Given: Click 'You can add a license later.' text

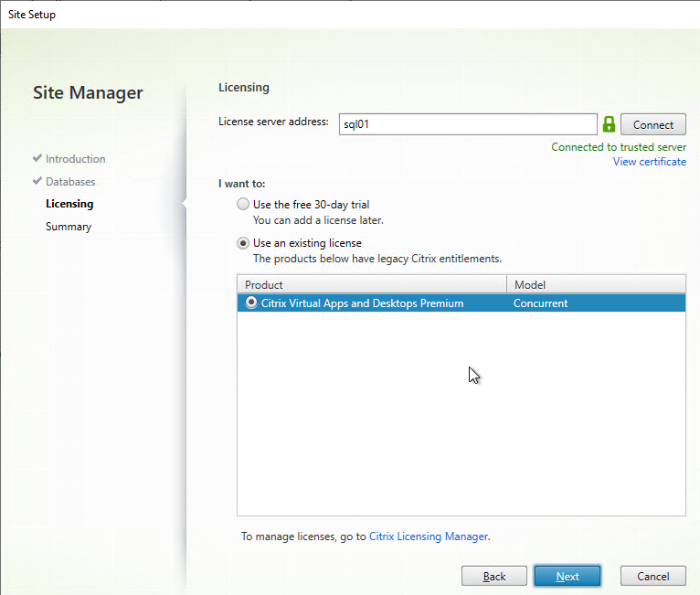Looking at the screenshot, I should tap(318, 220).
